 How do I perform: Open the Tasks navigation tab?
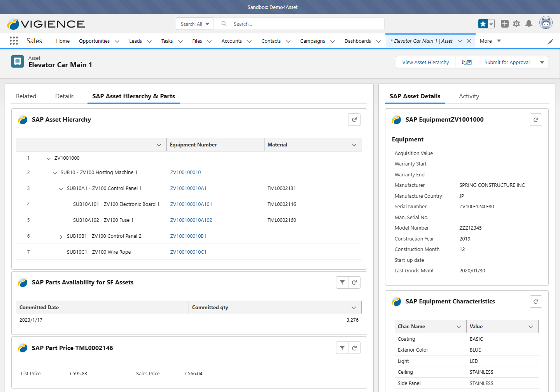coord(167,41)
